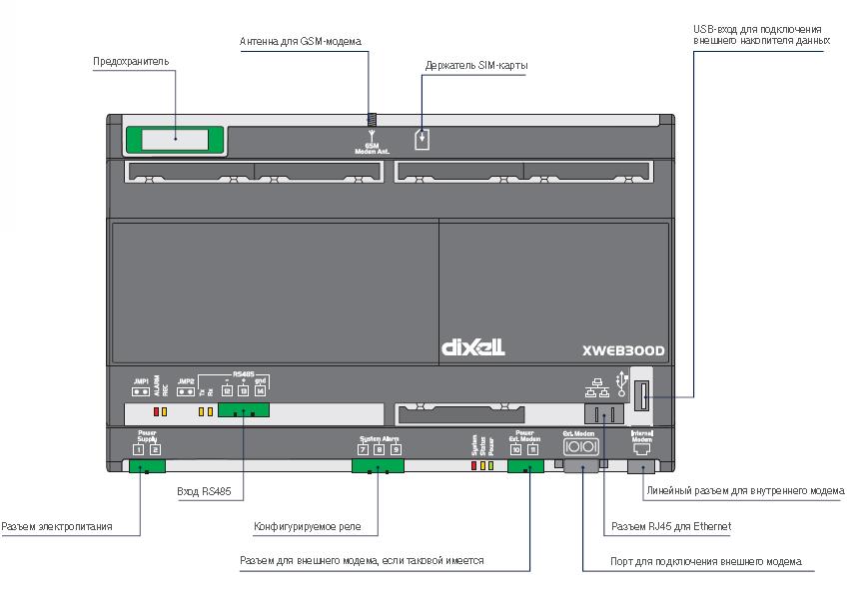
Task: Click the 'Power Supply' text on device
Action: click(147, 436)
